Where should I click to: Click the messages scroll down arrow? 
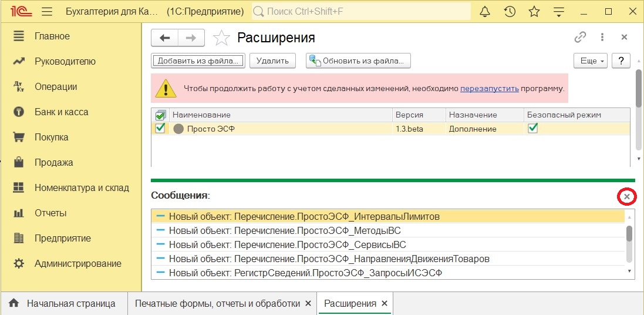629,271
